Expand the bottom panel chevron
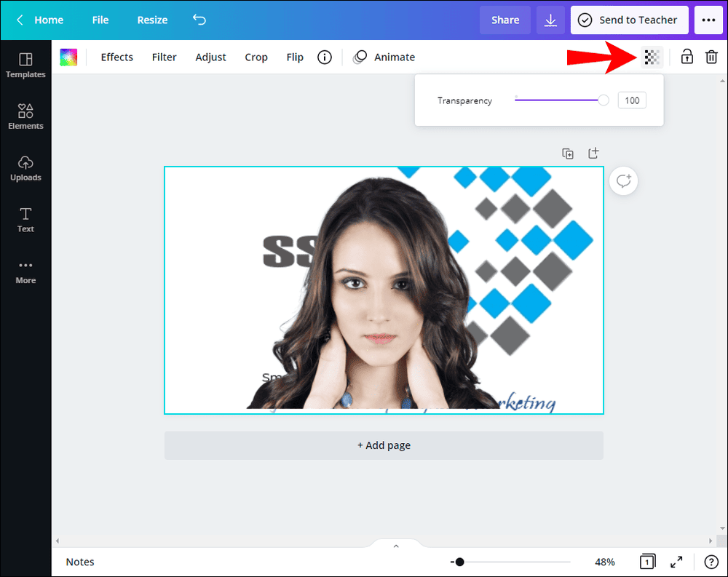 click(395, 545)
